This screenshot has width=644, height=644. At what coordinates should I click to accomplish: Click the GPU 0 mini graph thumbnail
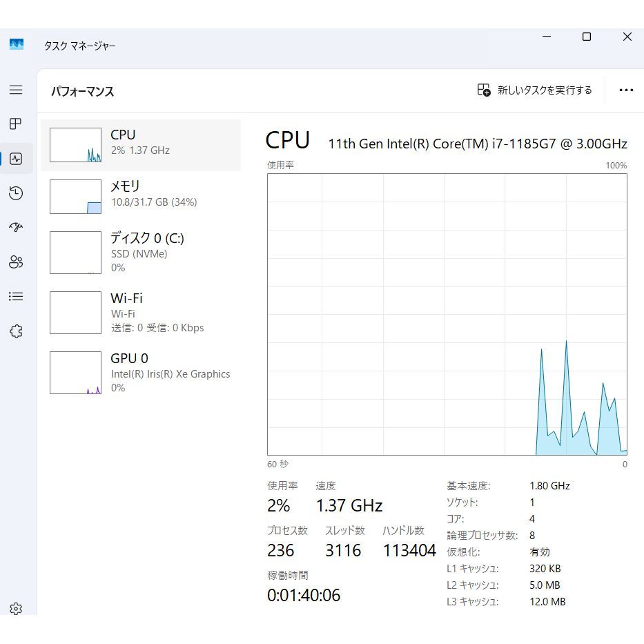[75, 373]
